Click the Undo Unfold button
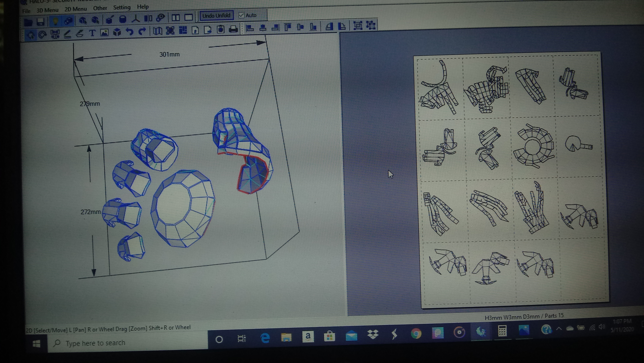 [216, 16]
